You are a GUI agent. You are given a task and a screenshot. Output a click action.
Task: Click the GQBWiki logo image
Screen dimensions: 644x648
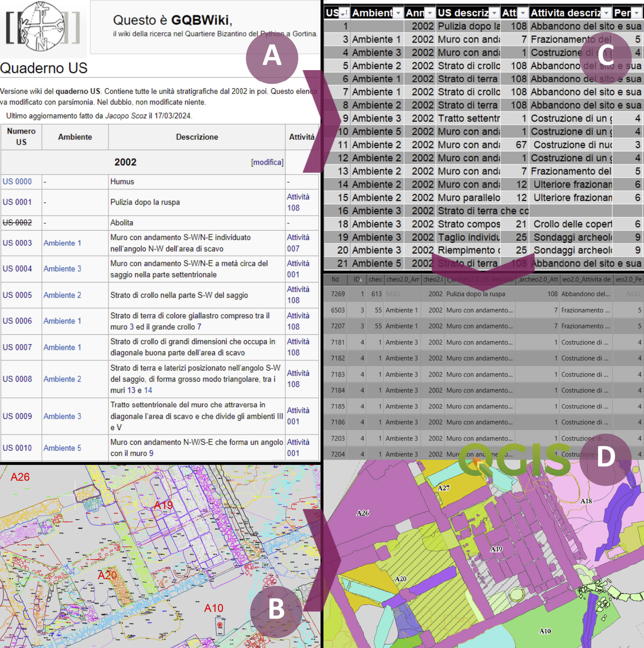(x=43, y=27)
